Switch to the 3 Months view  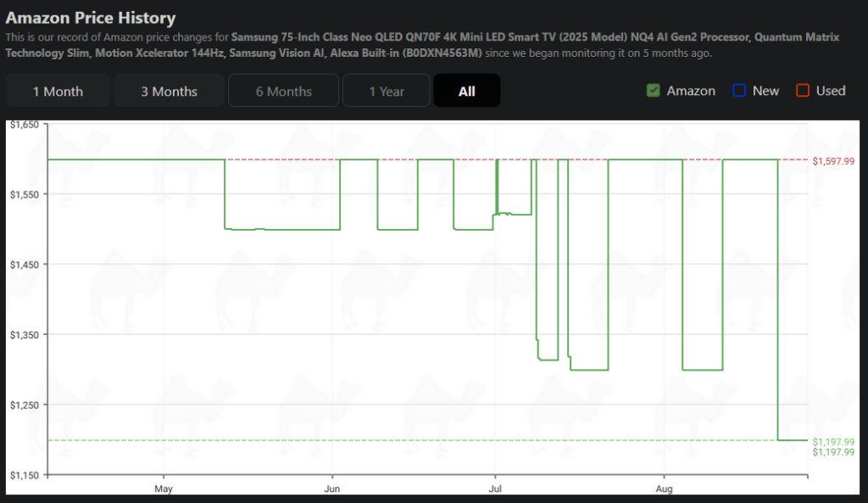(x=169, y=91)
